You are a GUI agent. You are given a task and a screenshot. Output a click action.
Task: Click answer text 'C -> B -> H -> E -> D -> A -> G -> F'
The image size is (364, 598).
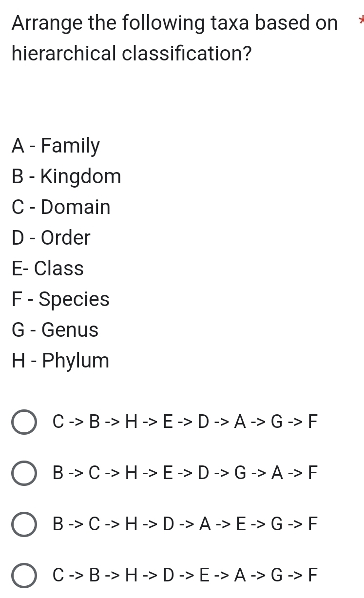pos(185,421)
